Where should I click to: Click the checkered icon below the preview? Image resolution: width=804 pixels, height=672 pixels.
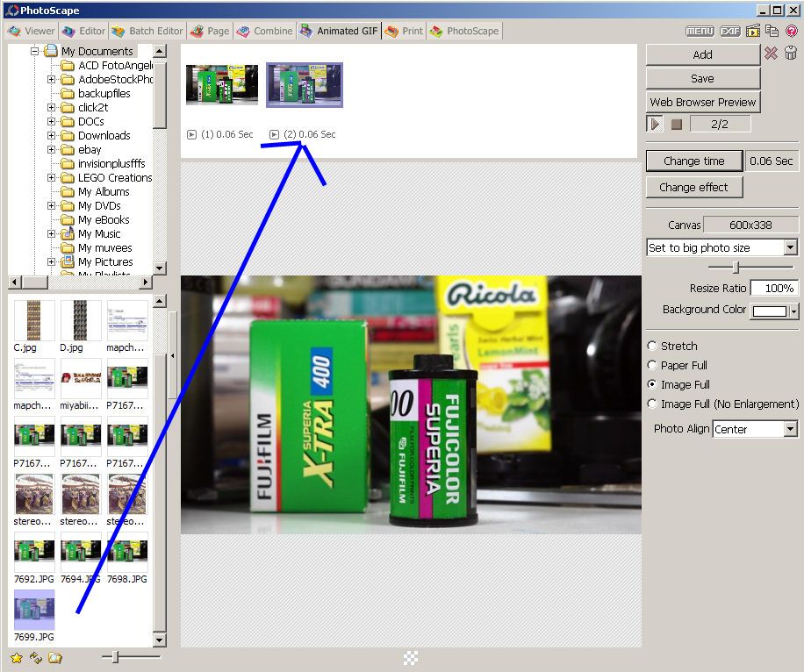pyautogui.click(x=411, y=658)
